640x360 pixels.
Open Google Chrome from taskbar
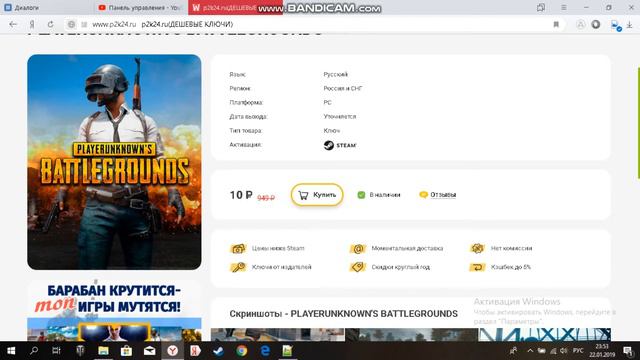click(x=242, y=351)
